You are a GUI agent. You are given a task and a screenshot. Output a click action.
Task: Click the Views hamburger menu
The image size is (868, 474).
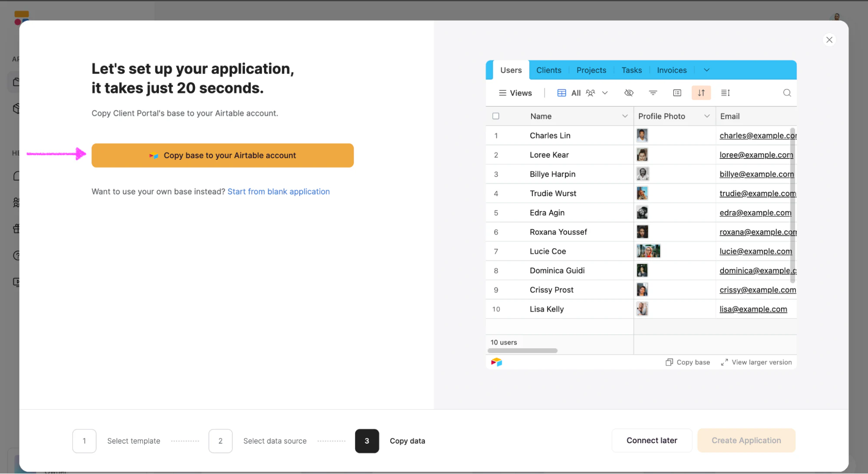(515, 93)
